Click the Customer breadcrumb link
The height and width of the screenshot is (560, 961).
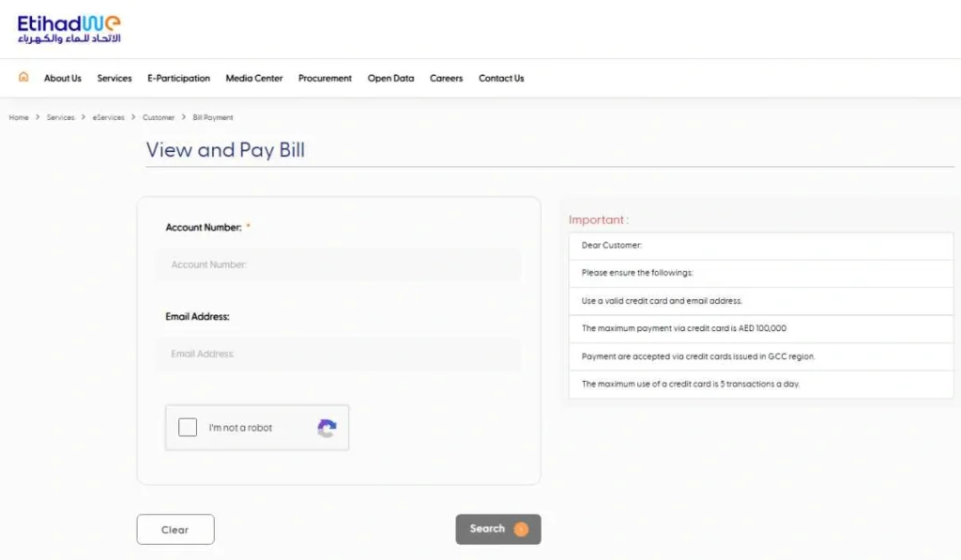158,117
